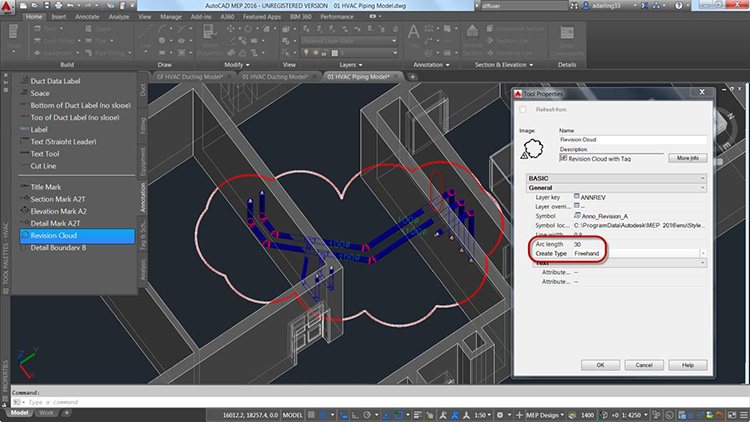Viewport: 750px width, 422px height.
Task: Open the AutoCAD application menu button
Action: tap(7, 8)
